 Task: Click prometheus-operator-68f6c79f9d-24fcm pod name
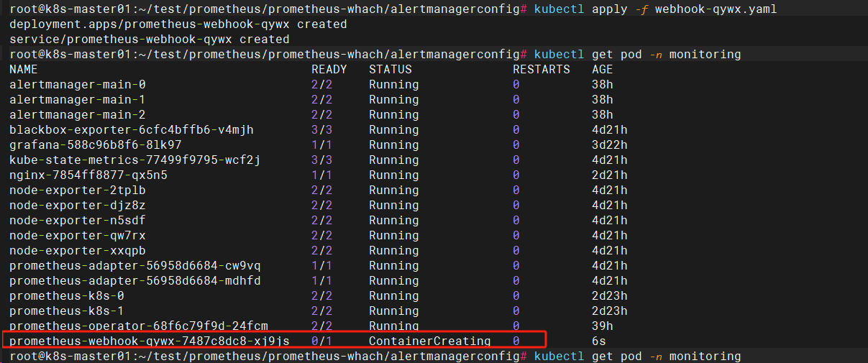coord(139,326)
